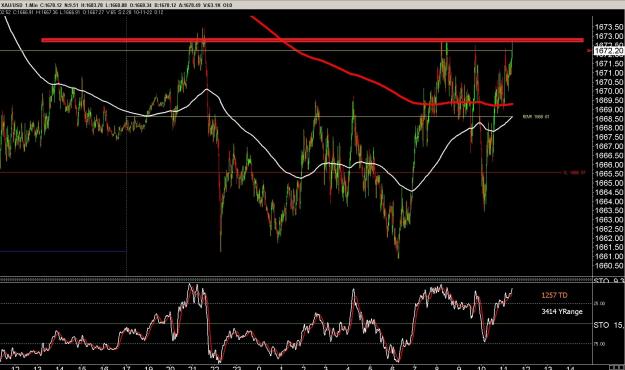Click the 1668.00 price axis label
This screenshot has width=625, height=370.
click(x=609, y=128)
